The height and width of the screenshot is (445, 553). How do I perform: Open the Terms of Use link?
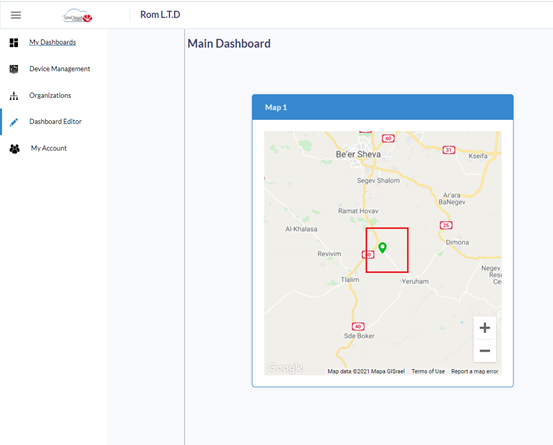pyautogui.click(x=428, y=371)
